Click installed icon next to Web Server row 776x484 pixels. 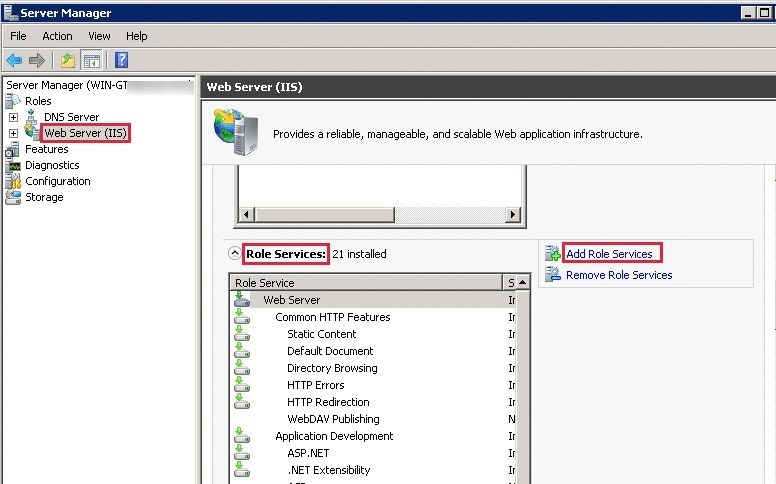point(242,299)
